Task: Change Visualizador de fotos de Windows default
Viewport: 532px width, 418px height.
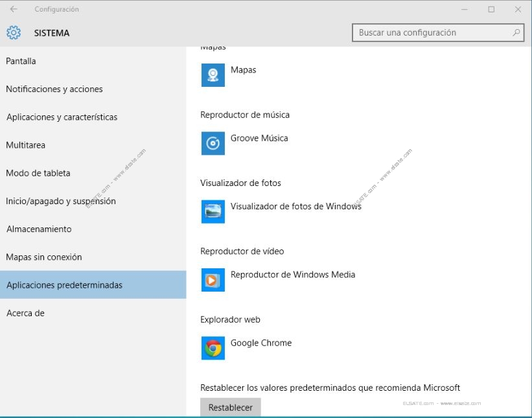Action: pos(296,206)
